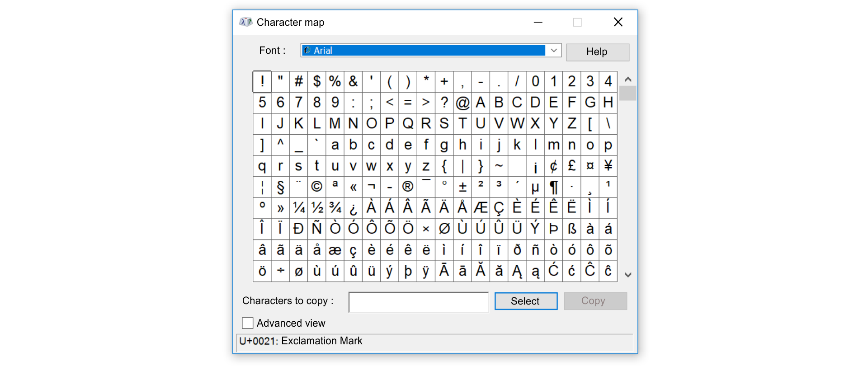Select the copyright sign © character
This screenshot has width=868, height=366.
[316, 187]
